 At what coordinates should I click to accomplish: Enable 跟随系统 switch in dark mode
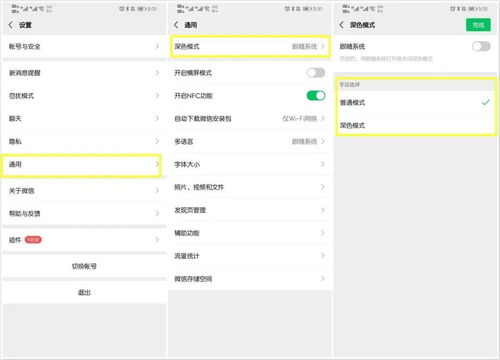(x=481, y=46)
